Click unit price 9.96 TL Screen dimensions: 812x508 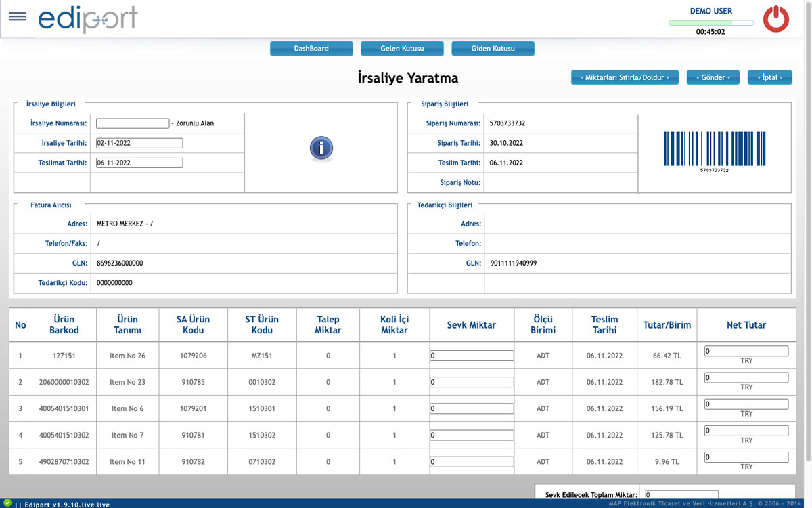[667, 462]
